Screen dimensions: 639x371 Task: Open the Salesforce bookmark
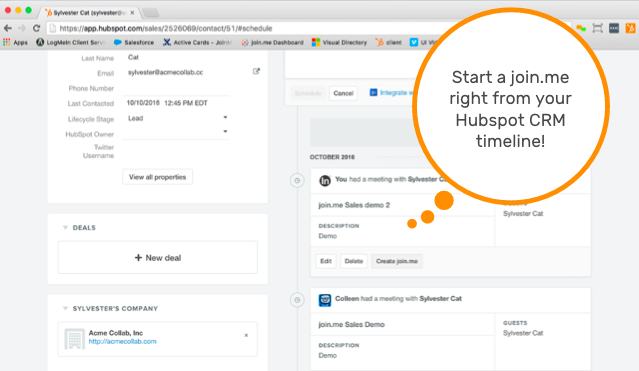134,42
